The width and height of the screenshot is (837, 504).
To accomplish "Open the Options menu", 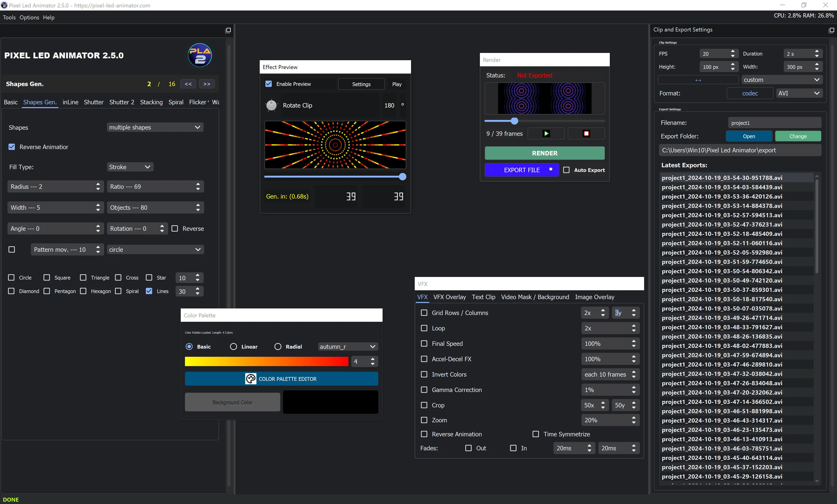I will click(29, 17).
